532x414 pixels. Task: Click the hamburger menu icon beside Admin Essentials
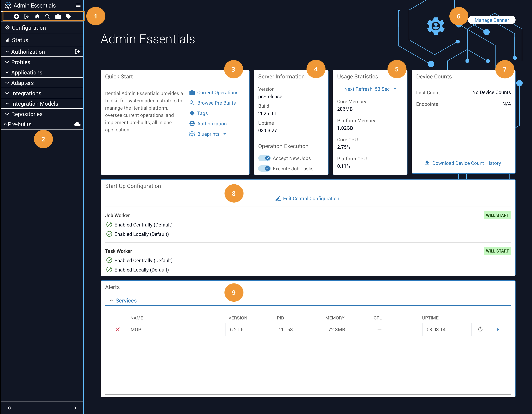click(78, 5)
